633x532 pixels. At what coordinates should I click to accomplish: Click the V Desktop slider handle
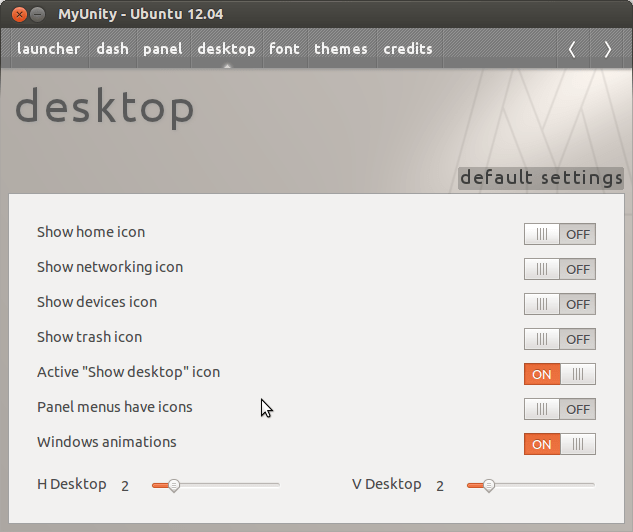click(x=489, y=485)
